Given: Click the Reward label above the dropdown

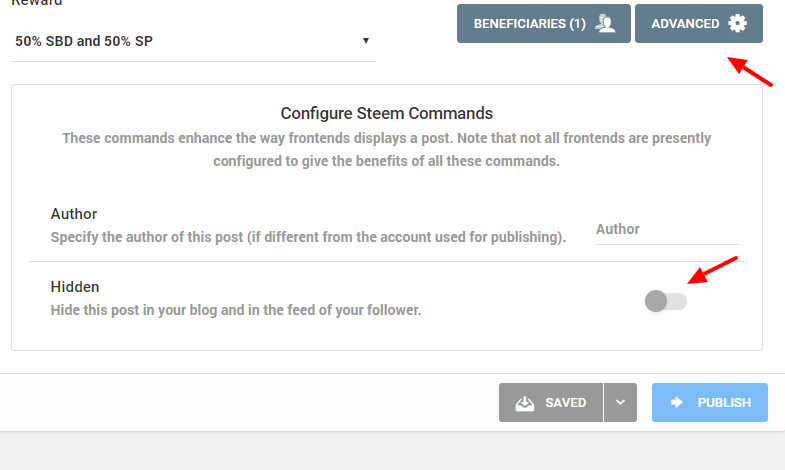Looking at the screenshot, I should tap(36, 4).
